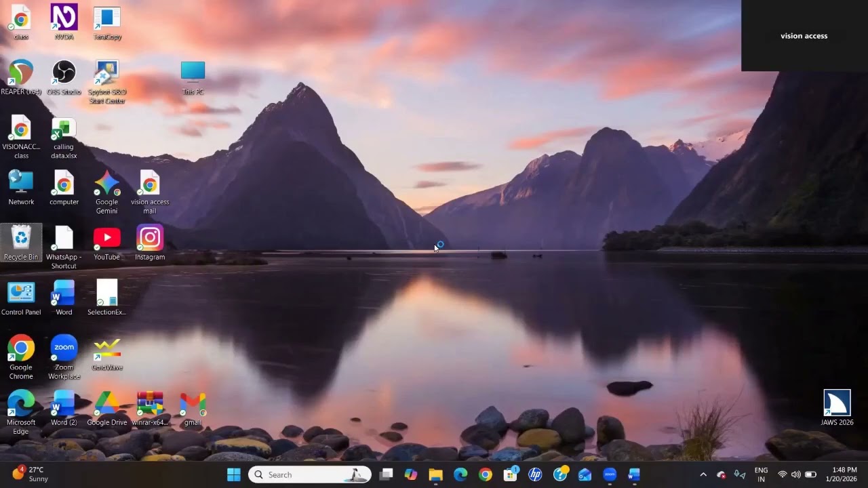The width and height of the screenshot is (868, 488).
Task: Select the TeraCopy desktop icon
Action: pyautogui.click(x=107, y=22)
